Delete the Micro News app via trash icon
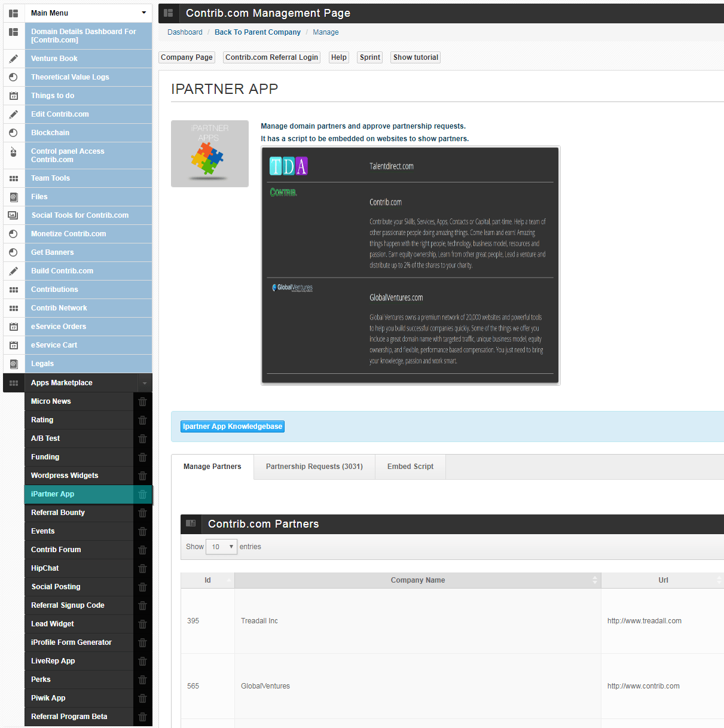The height and width of the screenshot is (728, 724). pos(142,401)
